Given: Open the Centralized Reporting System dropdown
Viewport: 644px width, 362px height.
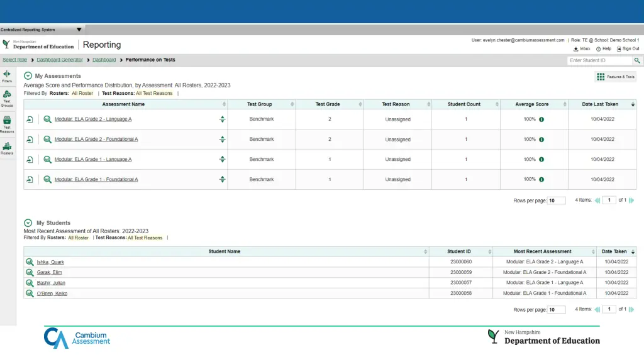Looking at the screenshot, I should [79, 30].
